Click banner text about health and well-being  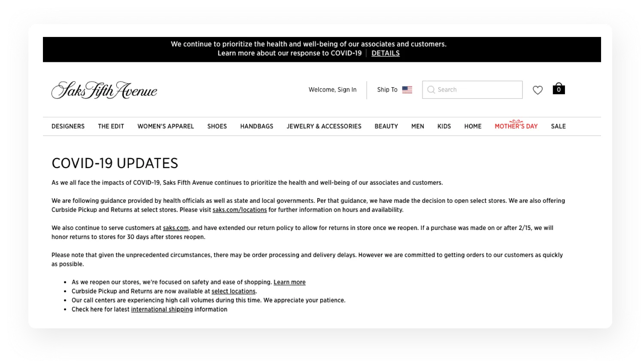pos(309,44)
